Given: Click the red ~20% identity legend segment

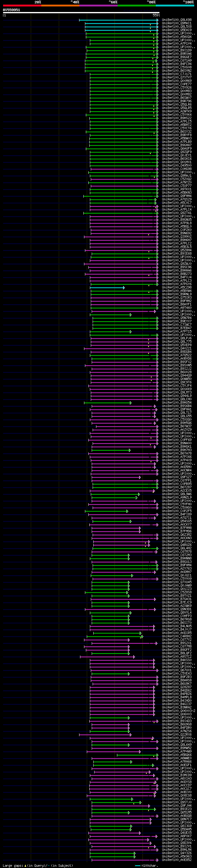Looking at the screenshot, I should [22, 6].
